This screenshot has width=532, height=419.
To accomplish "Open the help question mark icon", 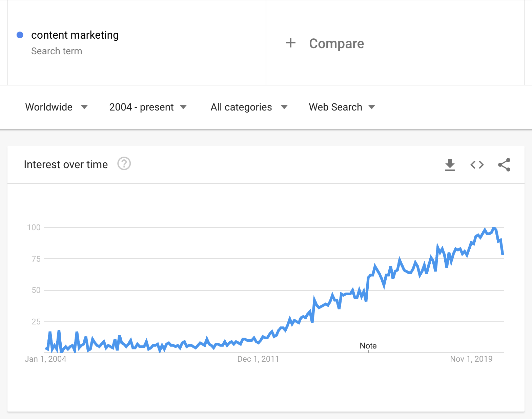I will click(124, 164).
